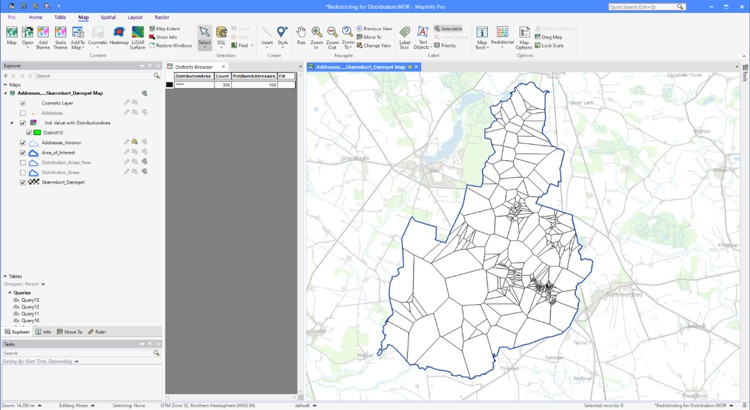This screenshot has height=410, width=750.
Task: Activate the Zoom In tool
Action: (316, 36)
